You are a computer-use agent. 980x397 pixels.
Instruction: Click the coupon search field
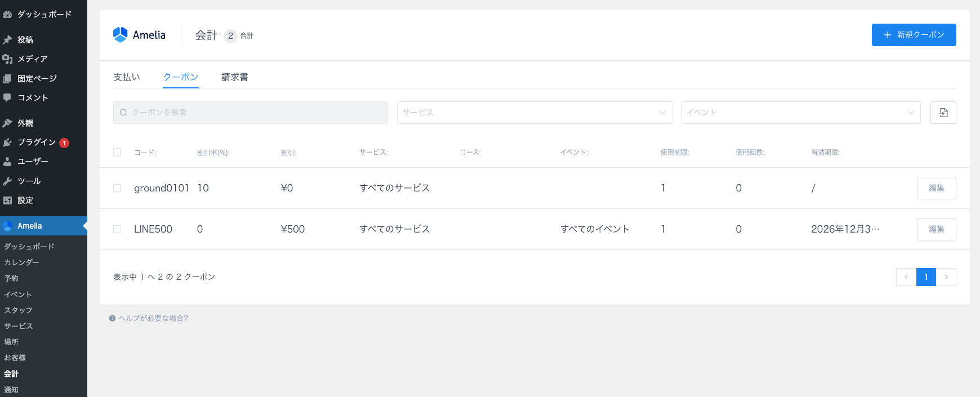[x=251, y=113]
